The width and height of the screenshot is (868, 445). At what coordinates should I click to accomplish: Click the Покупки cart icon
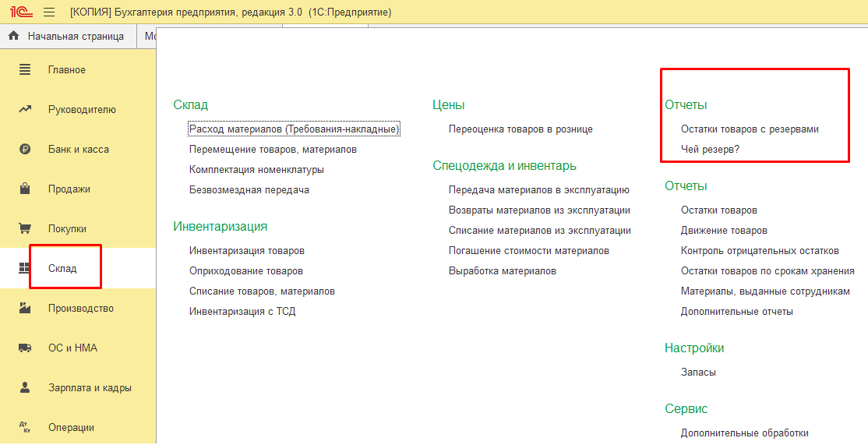point(25,228)
